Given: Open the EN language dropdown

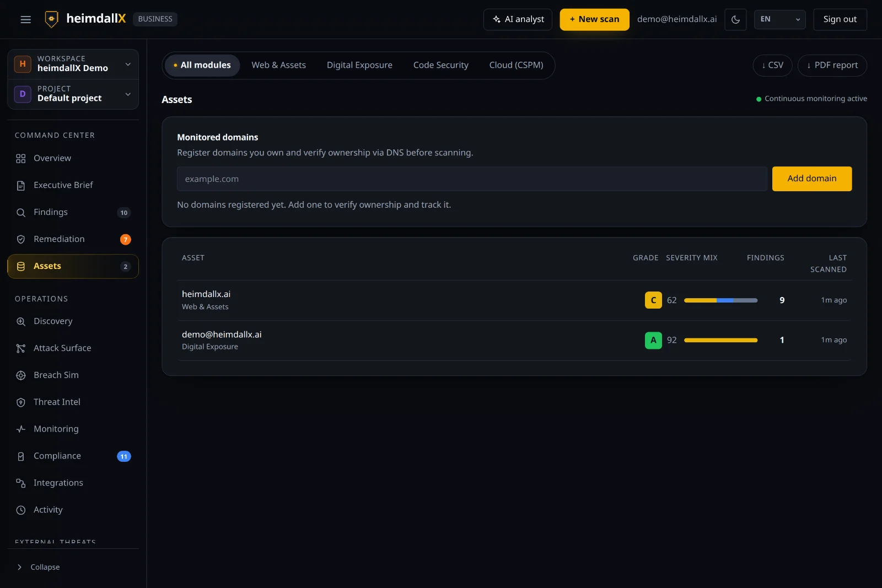Looking at the screenshot, I should click(779, 19).
